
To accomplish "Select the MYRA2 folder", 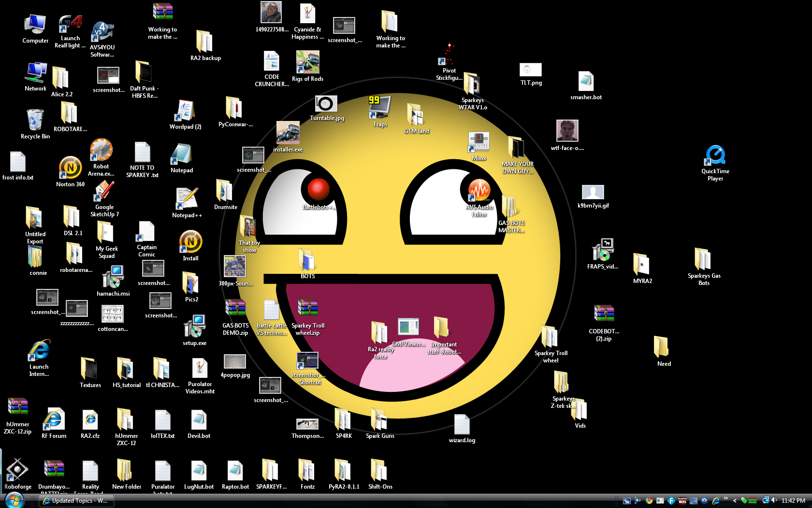I will (x=642, y=268).
